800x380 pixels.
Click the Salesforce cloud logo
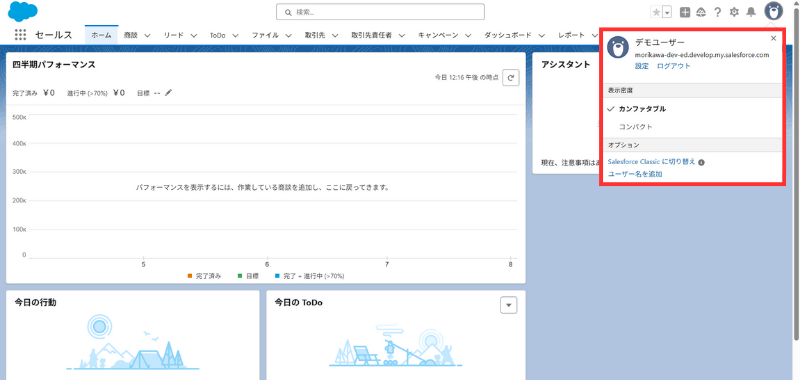pyautogui.click(x=22, y=11)
